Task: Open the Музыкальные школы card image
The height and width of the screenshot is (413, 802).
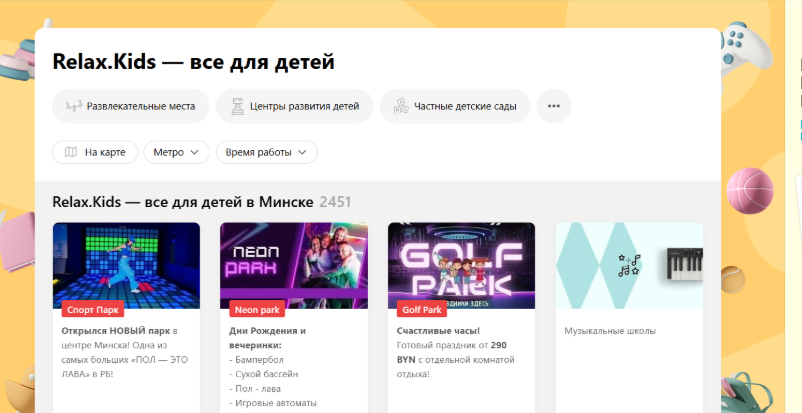Action: [630, 266]
